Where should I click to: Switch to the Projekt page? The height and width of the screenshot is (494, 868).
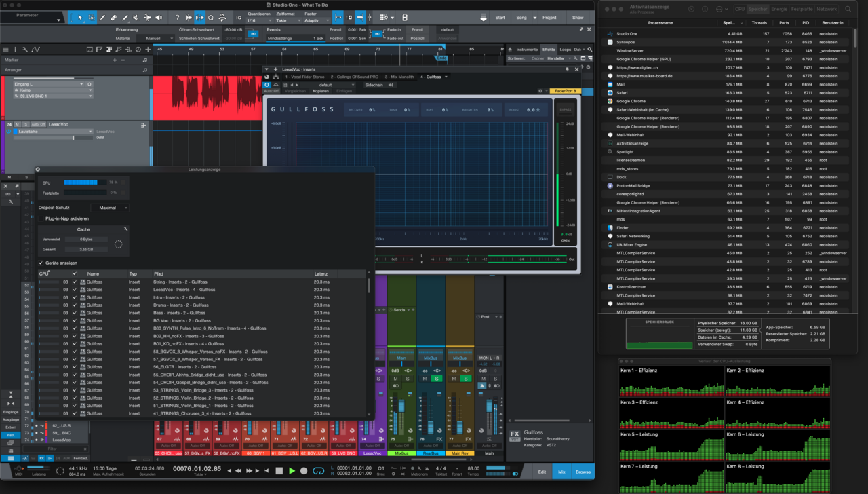point(549,18)
